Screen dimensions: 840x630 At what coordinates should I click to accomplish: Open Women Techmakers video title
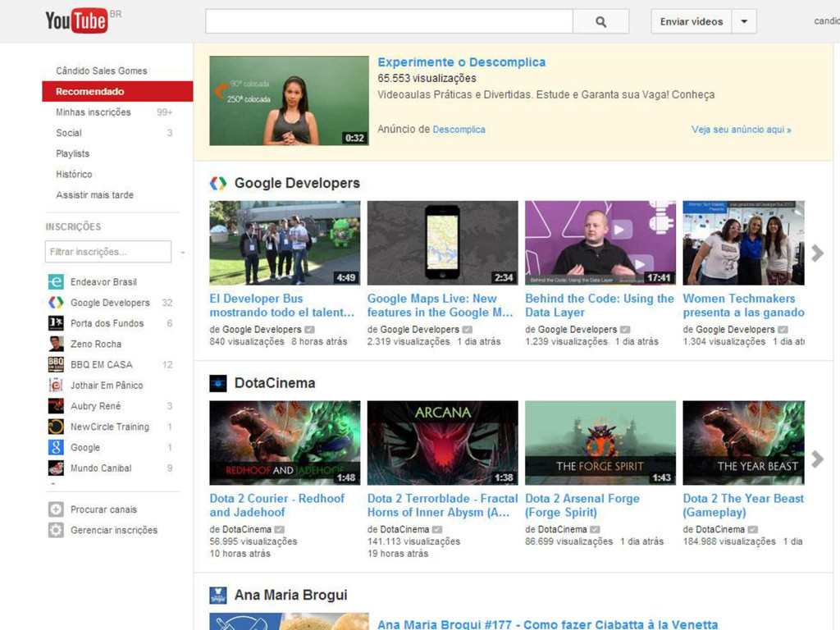coord(743,305)
